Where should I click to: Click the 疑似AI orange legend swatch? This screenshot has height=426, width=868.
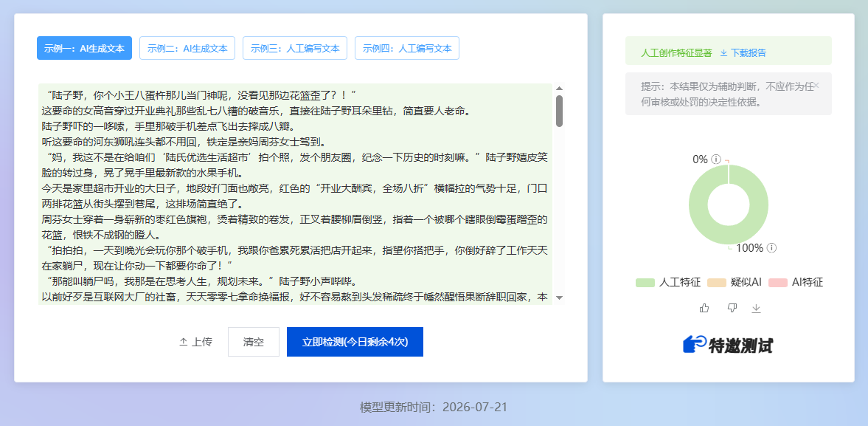(716, 283)
